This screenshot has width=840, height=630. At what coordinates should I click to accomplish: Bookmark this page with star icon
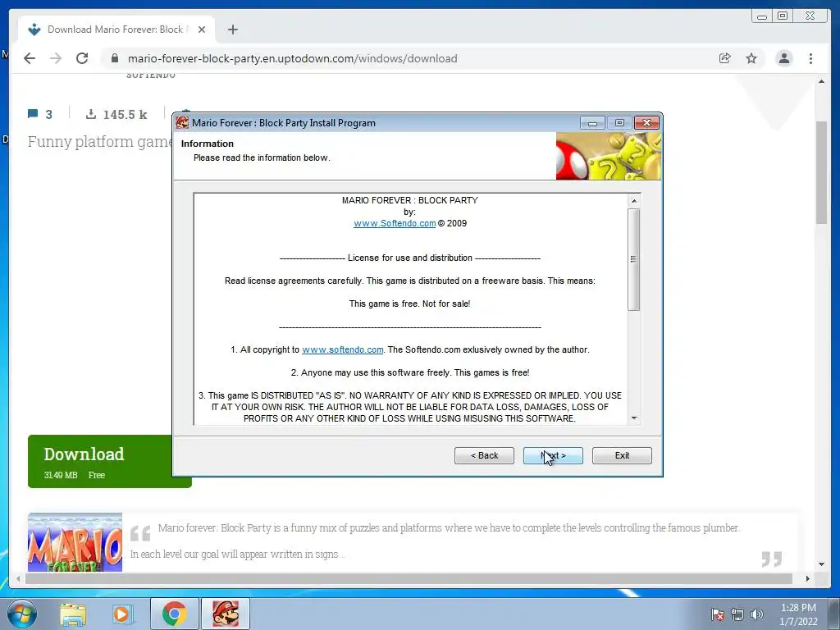751,58
